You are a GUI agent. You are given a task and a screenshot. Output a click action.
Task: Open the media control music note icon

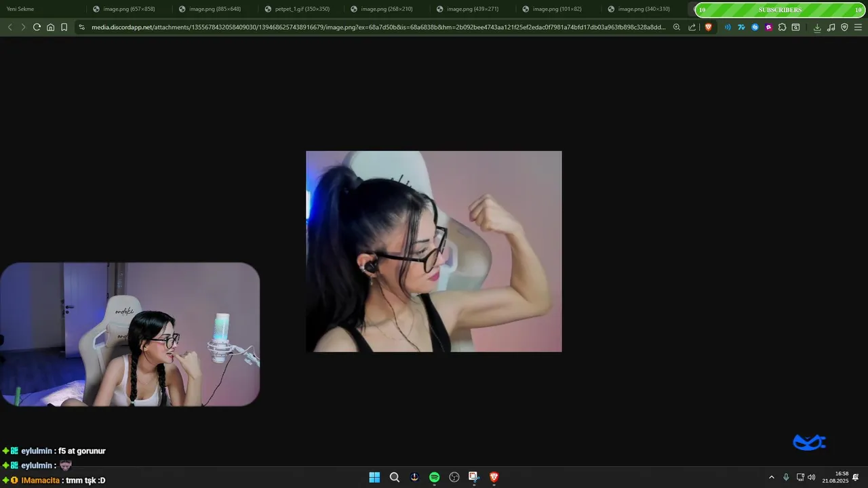[831, 27]
